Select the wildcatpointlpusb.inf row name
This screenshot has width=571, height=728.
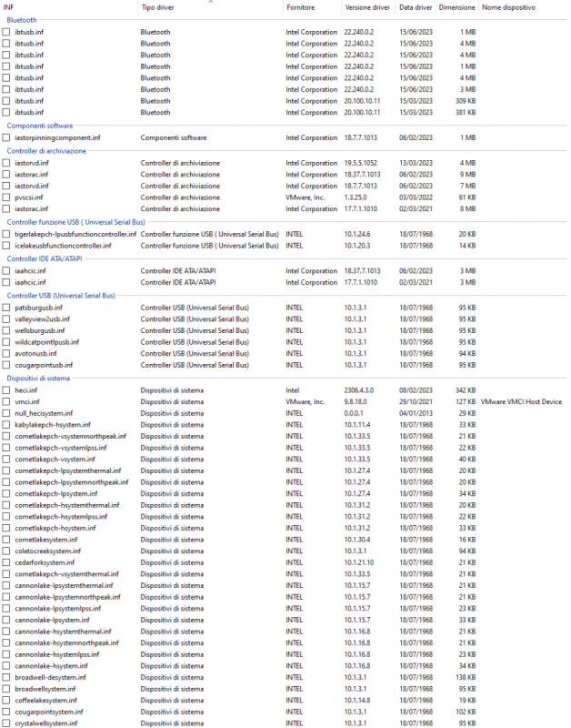pyautogui.click(x=47, y=342)
